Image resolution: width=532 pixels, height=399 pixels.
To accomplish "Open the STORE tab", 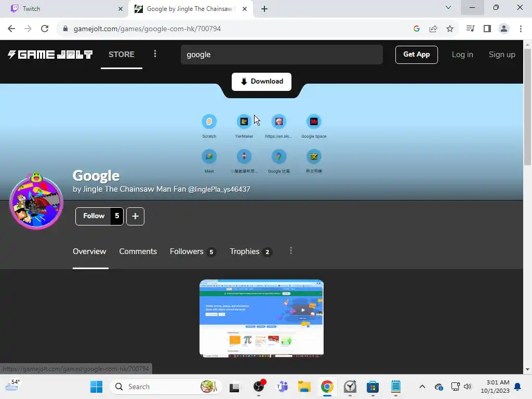I will [x=122, y=54].
